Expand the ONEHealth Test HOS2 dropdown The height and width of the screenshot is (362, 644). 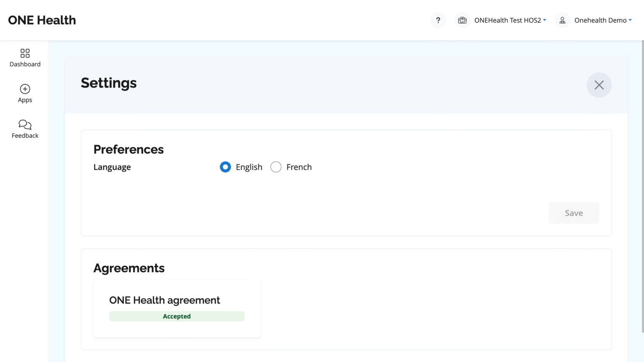click(x=507, y=20)
